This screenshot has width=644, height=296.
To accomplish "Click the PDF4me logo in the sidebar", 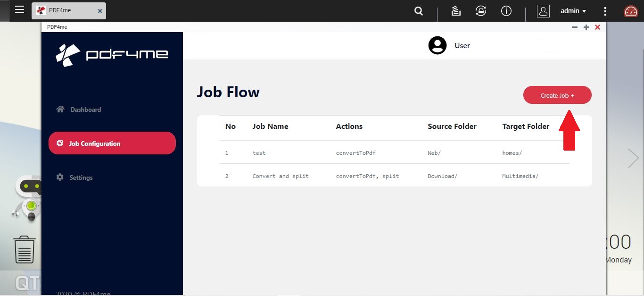I will point(112,55).
